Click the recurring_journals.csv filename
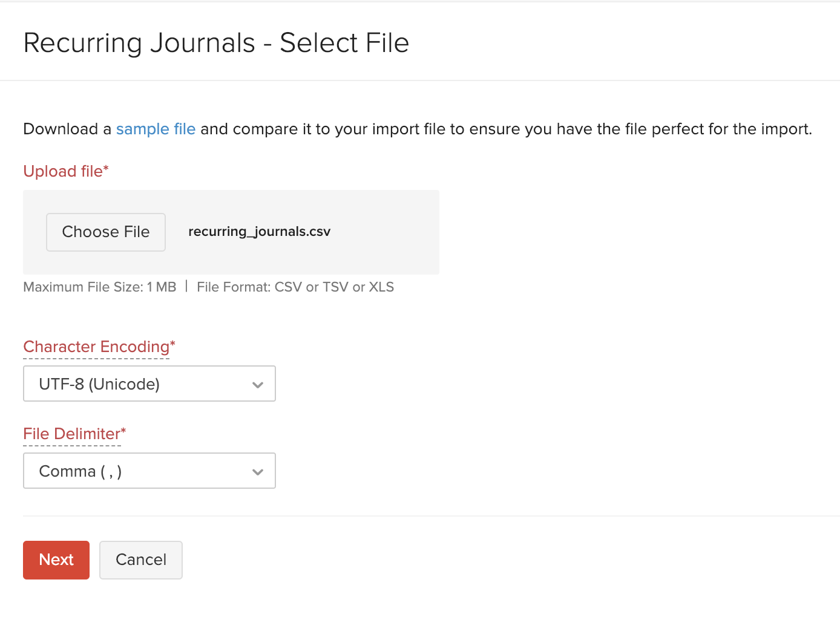 (259, 231)
